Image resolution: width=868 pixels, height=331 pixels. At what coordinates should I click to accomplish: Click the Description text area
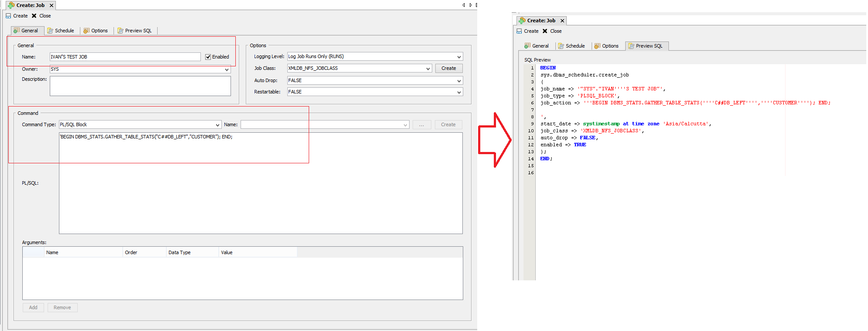coord(140,86)
